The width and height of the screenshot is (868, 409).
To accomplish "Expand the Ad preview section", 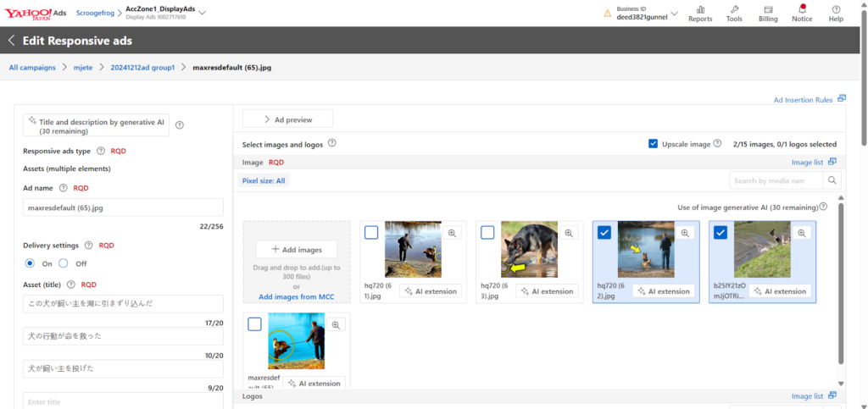I will (287, 119).
